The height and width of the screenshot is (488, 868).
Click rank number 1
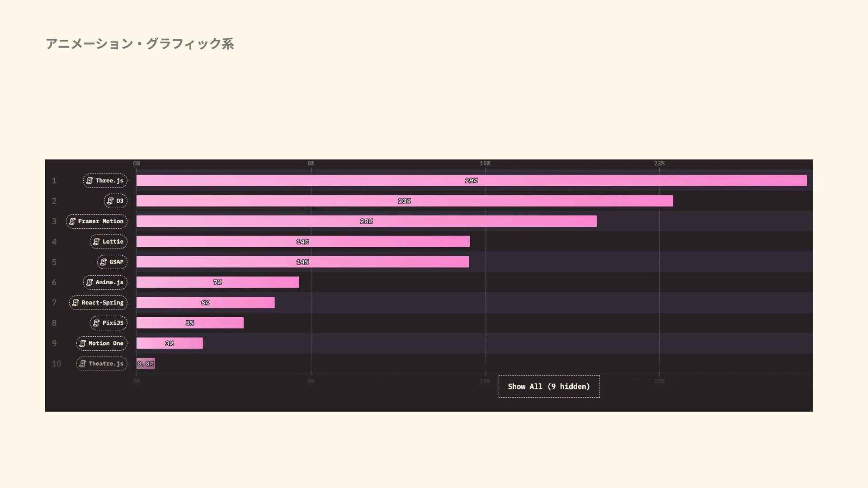click(54, 181)
